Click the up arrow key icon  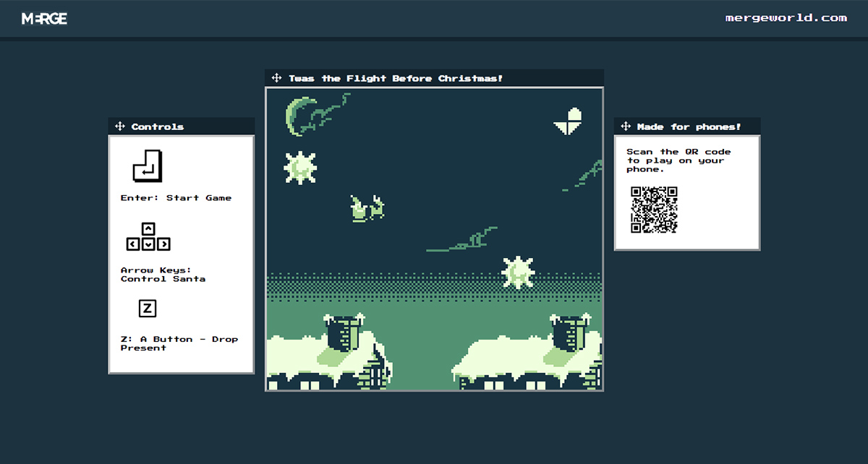coord(148,229)
